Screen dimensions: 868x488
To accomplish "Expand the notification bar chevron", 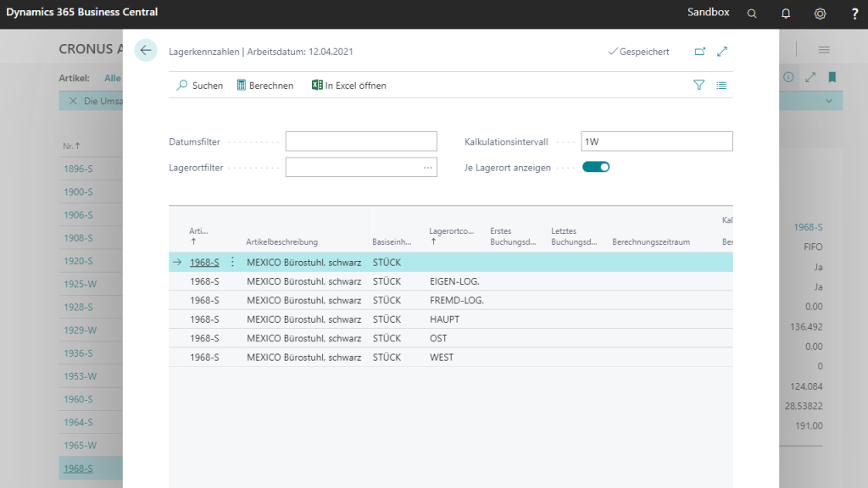I will (828, 101).
